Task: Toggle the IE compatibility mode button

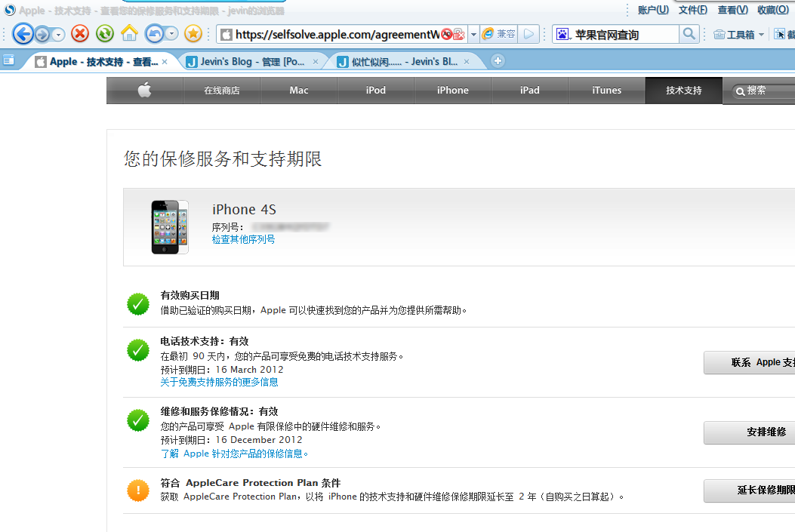Action: [499, 34]
